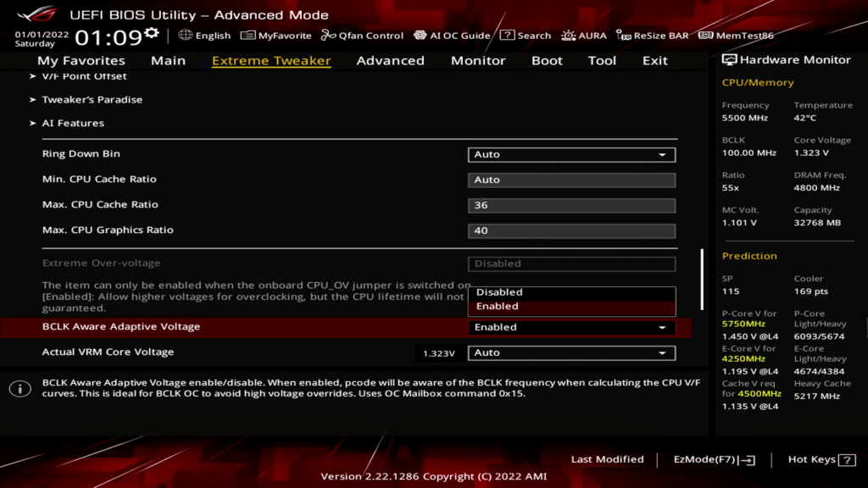The height and width of the screenshot is (488, 868).
Task: Select the Extreme Tweaker tab
Action: click(271, 60)
